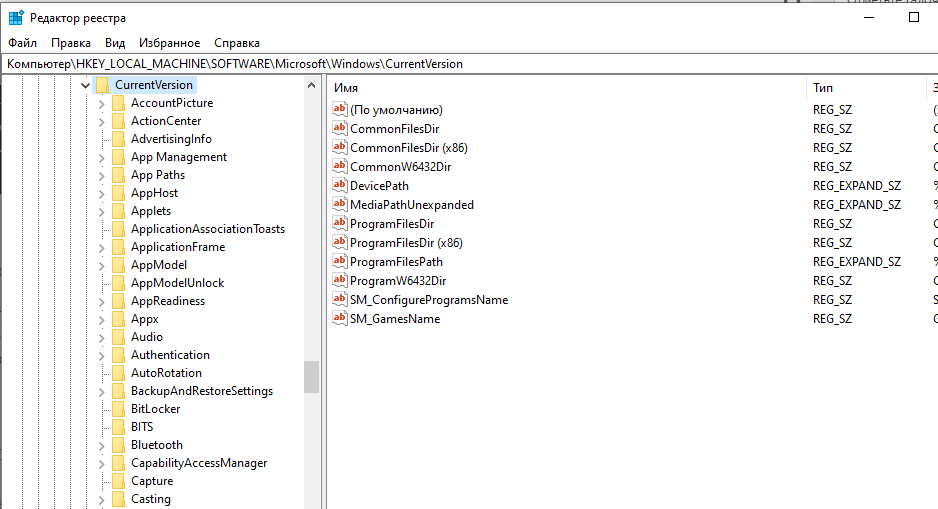Viewport: 938px width, 509px height.
Task: Select the AppReadiness key
Action: (x=168, y=301)
